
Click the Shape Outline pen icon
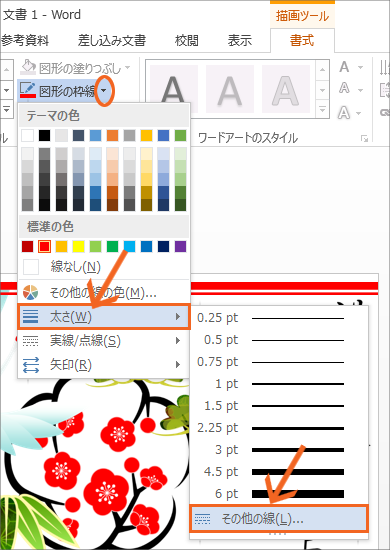click(28, 90)
